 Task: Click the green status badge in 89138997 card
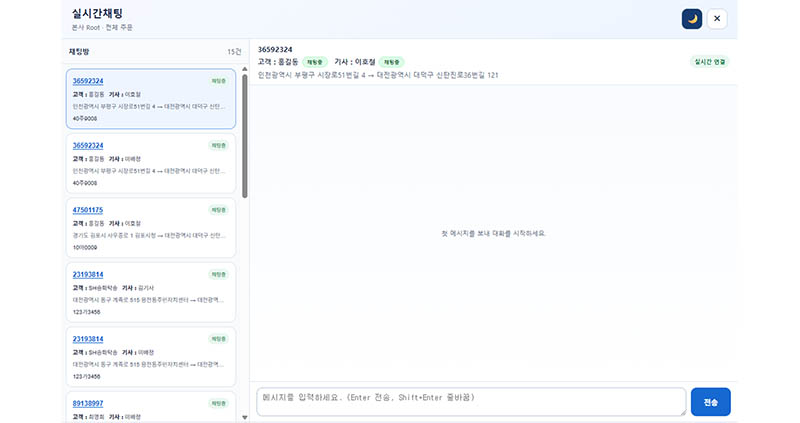[218, 403]
